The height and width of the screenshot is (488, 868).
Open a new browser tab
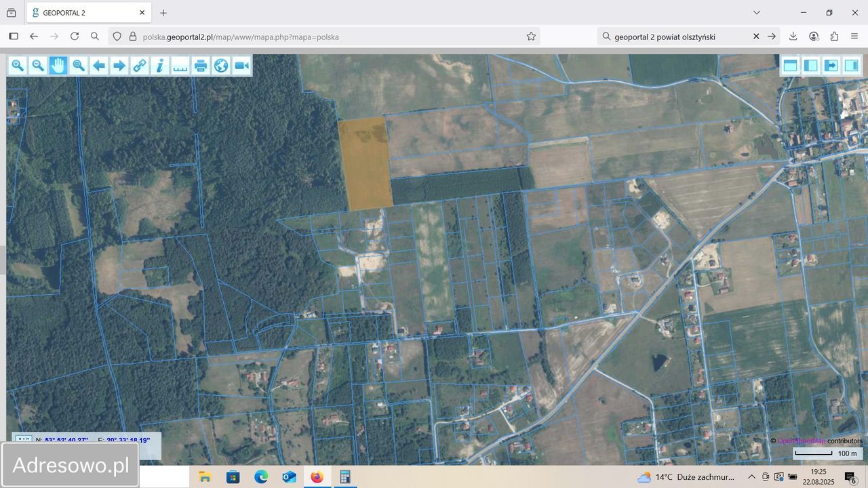(x=163, y=12)
